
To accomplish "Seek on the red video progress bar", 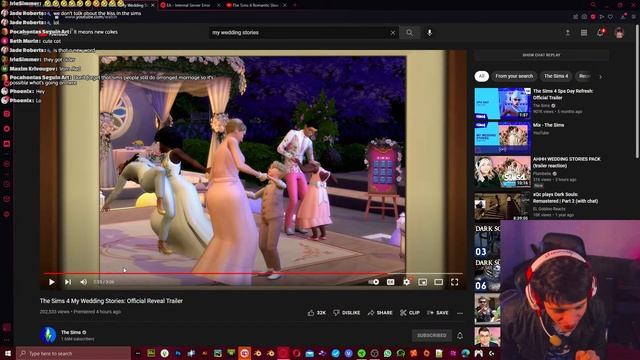I will click(253, 273).
